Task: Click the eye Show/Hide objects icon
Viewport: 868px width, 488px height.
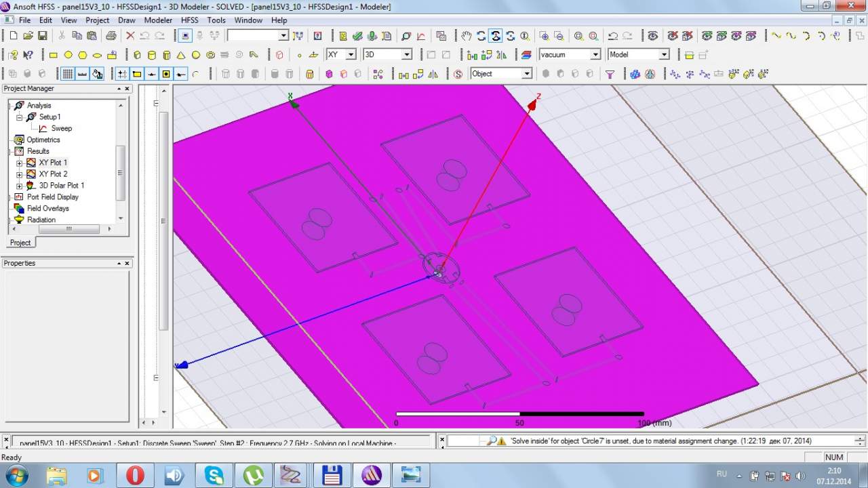Action: [652, 36]
